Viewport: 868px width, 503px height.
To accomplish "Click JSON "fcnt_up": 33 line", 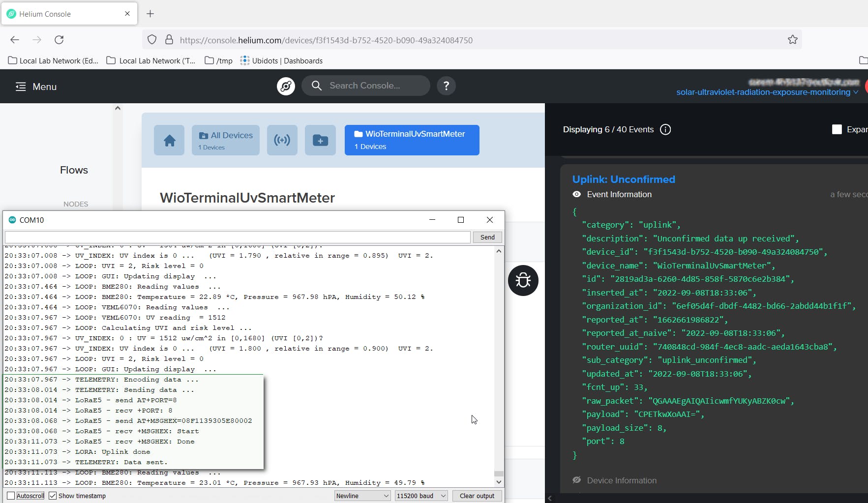I will pos(615,387).
